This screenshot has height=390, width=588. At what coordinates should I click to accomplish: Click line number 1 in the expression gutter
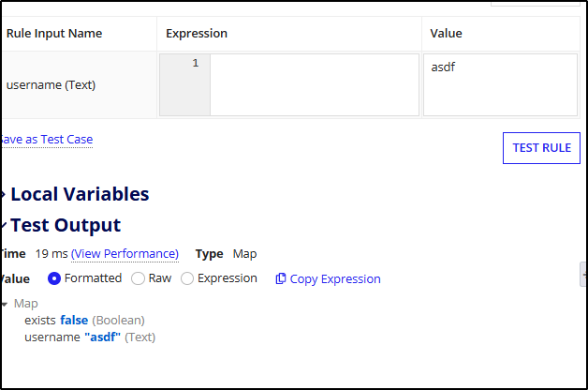[x=196, y=64]
